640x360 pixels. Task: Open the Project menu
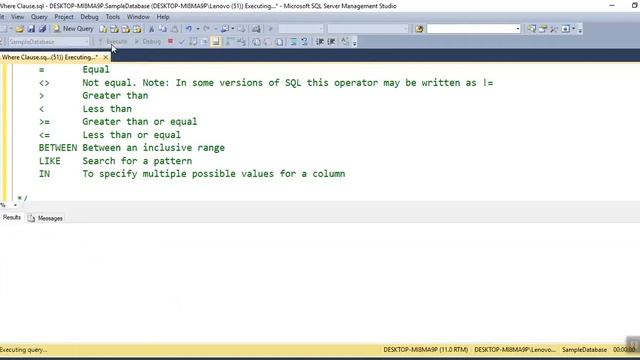64,17
